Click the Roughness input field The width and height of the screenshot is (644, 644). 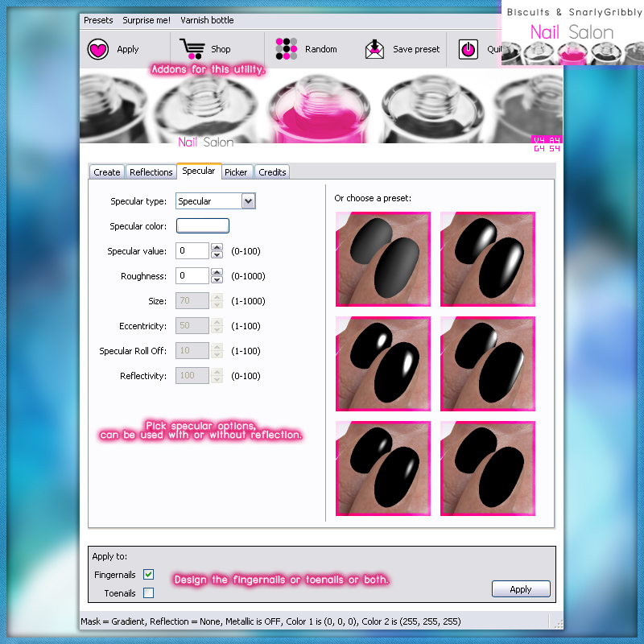(x=192, y=275)
